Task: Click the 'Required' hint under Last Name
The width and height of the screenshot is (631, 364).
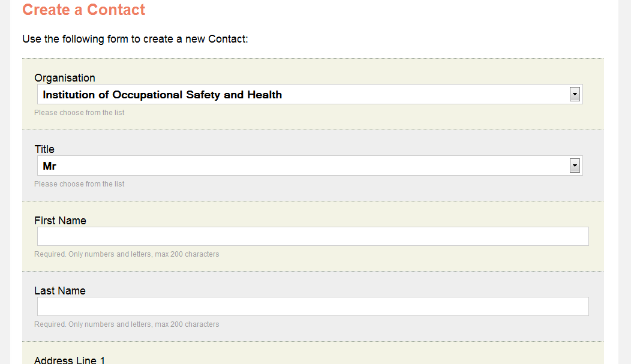Action: [127, 324]
